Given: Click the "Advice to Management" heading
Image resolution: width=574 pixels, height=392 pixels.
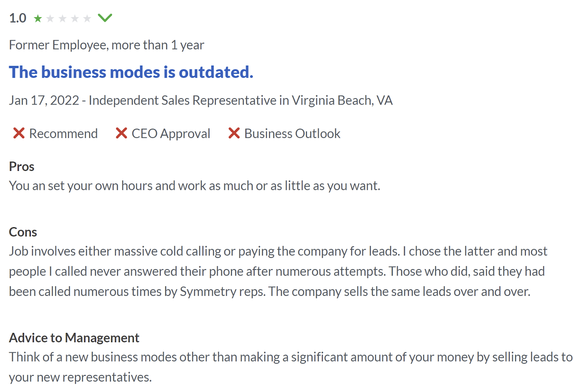Looking at the screenshot, I should click(x=74, y=338).
